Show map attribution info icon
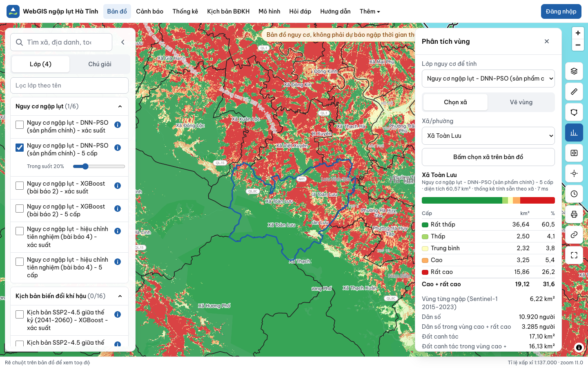Screen dimensions: 588x368 click(x=579, y=348)
